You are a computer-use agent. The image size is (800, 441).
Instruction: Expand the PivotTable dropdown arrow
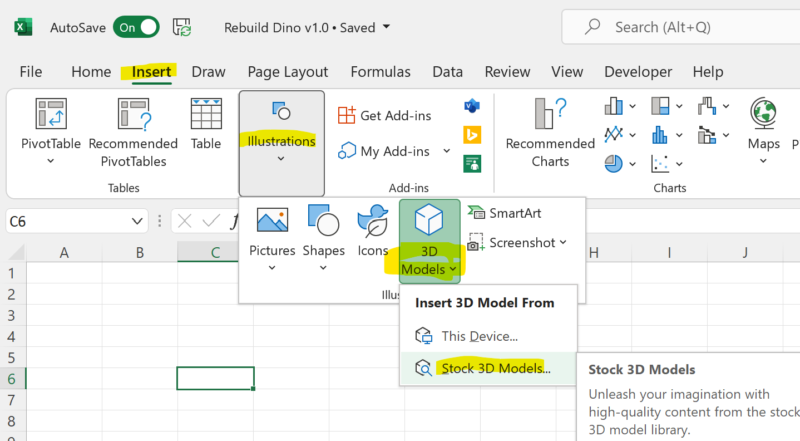pos(51,161)
